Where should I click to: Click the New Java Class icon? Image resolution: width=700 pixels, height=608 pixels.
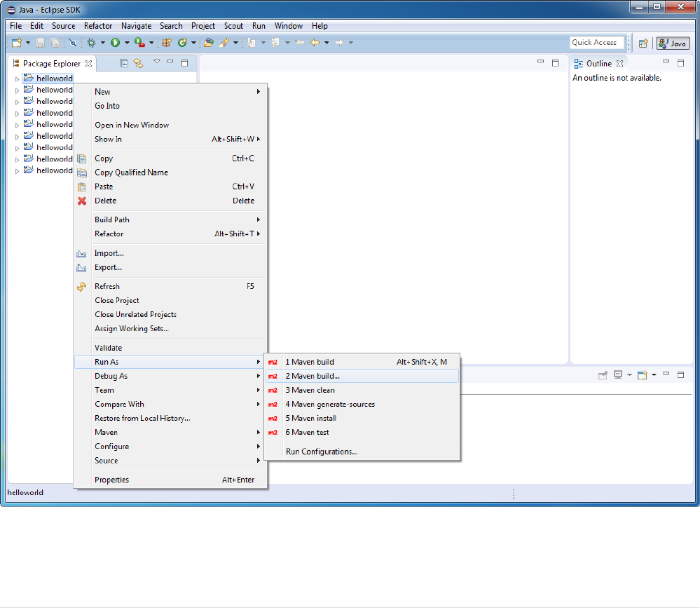point(182,43)
